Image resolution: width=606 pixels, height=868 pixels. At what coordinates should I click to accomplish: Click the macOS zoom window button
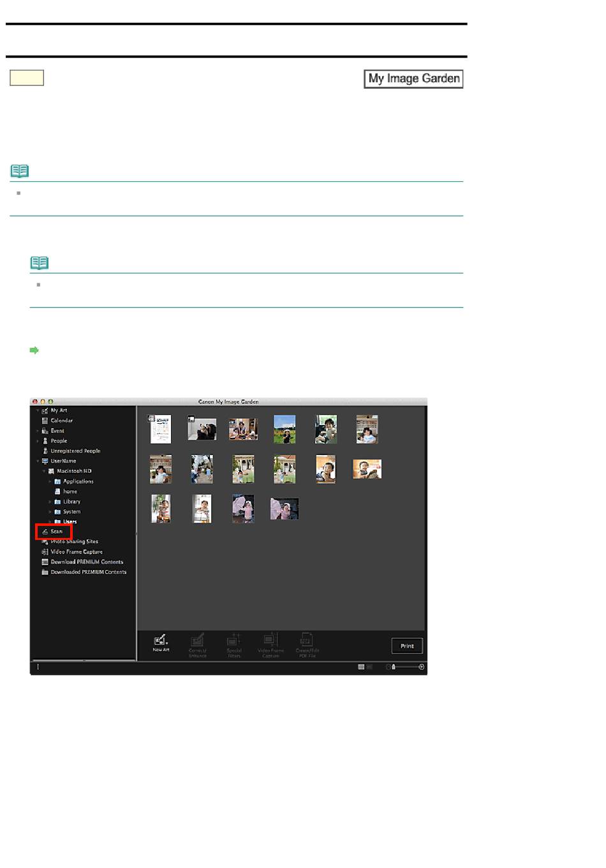[x=50, y=401]
